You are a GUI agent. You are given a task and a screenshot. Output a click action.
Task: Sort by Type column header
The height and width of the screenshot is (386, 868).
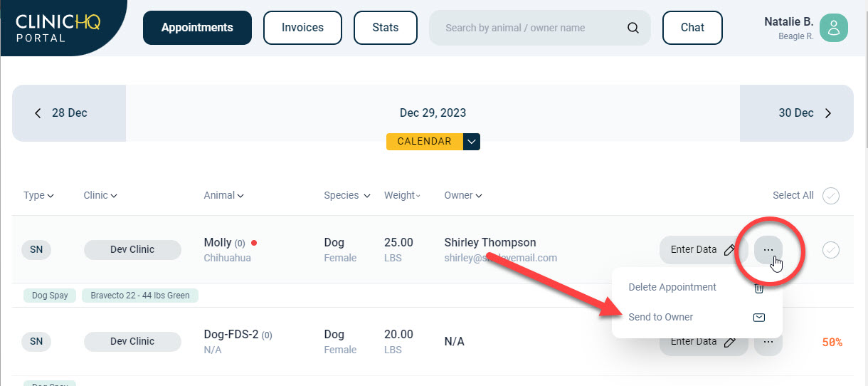point(38,196)
